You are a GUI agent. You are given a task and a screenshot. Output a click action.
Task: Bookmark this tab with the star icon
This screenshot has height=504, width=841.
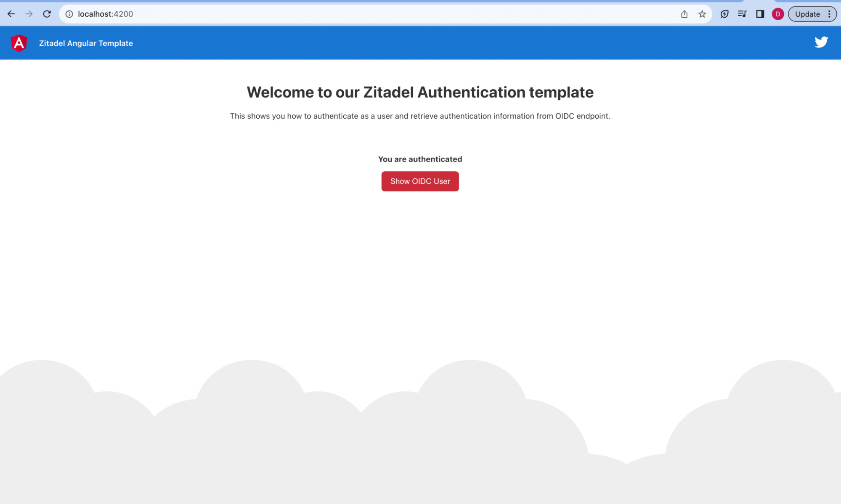pos(702,14)
